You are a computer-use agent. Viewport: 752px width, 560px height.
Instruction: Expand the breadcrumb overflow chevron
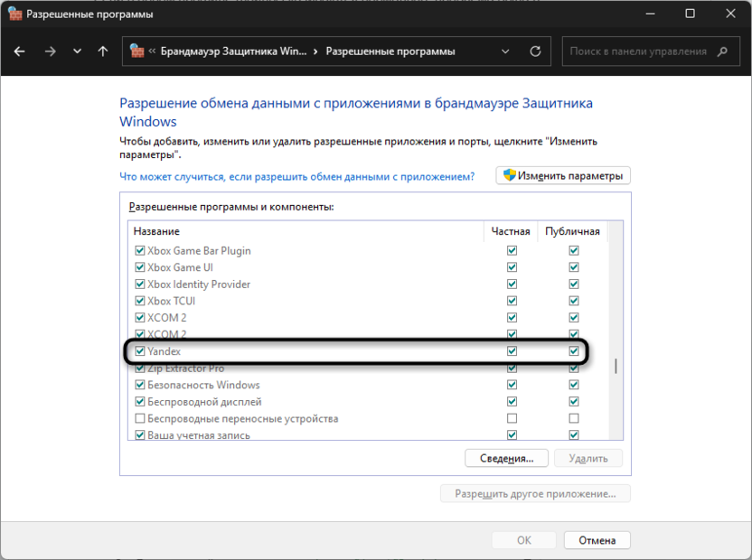point(152,51)
